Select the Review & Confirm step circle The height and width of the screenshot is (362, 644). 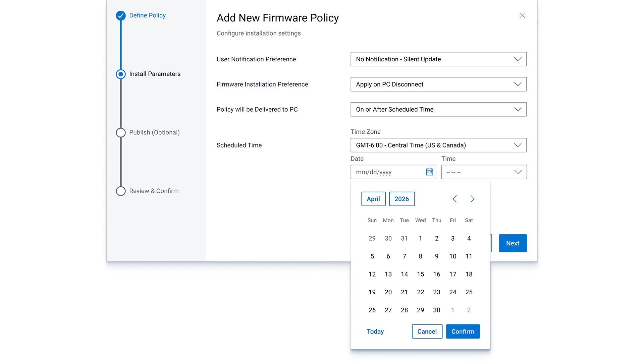pos(121,191)
